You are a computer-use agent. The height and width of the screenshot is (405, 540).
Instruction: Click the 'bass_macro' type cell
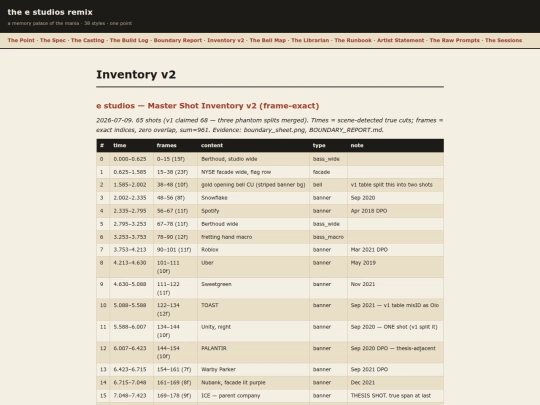click(328, 237)
